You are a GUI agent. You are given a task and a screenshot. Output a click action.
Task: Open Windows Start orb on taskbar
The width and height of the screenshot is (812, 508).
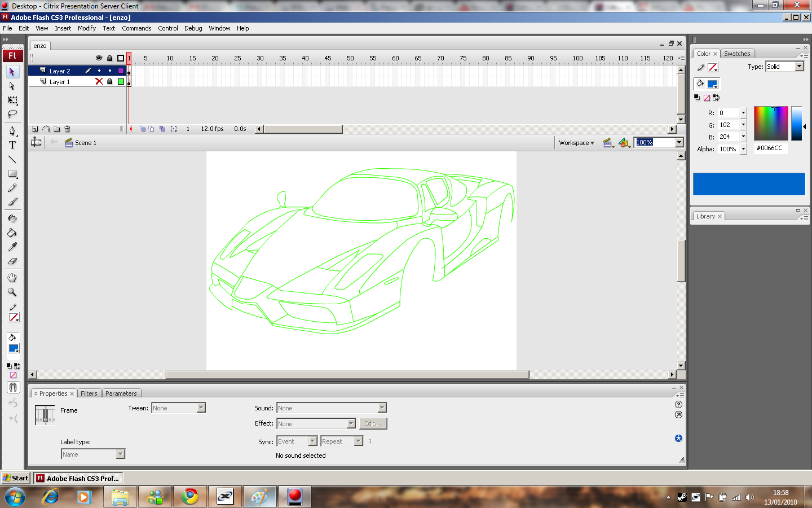15,497
